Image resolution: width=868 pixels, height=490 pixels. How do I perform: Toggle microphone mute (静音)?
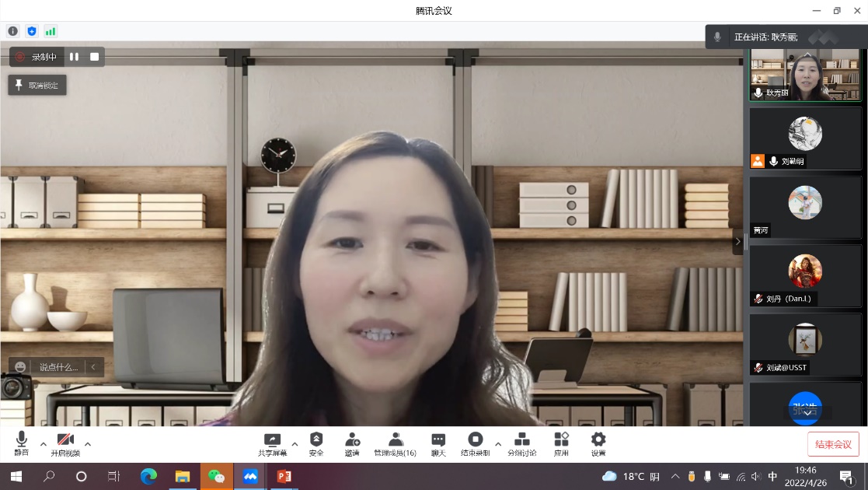coord(22,444)
